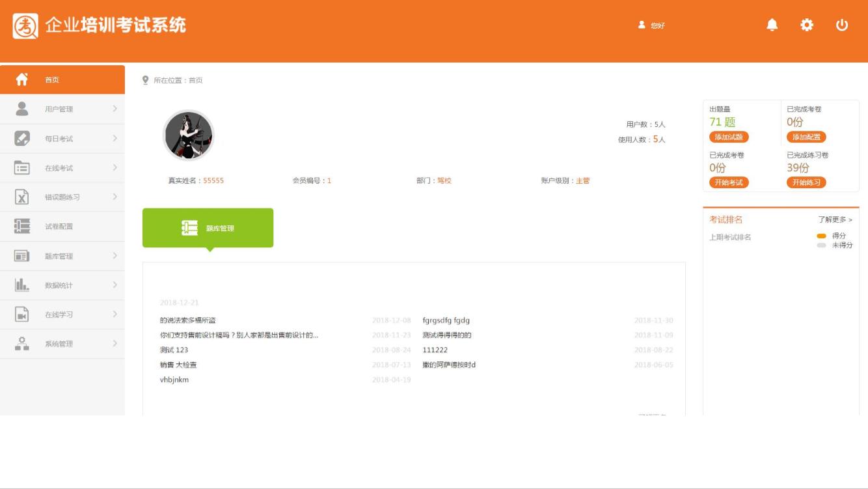Open 了解更多 link in 考试排名

click(835, 219)
